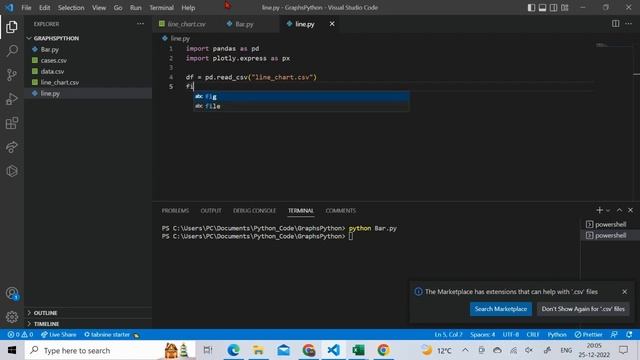Open the Help menu

pos(188,7)
